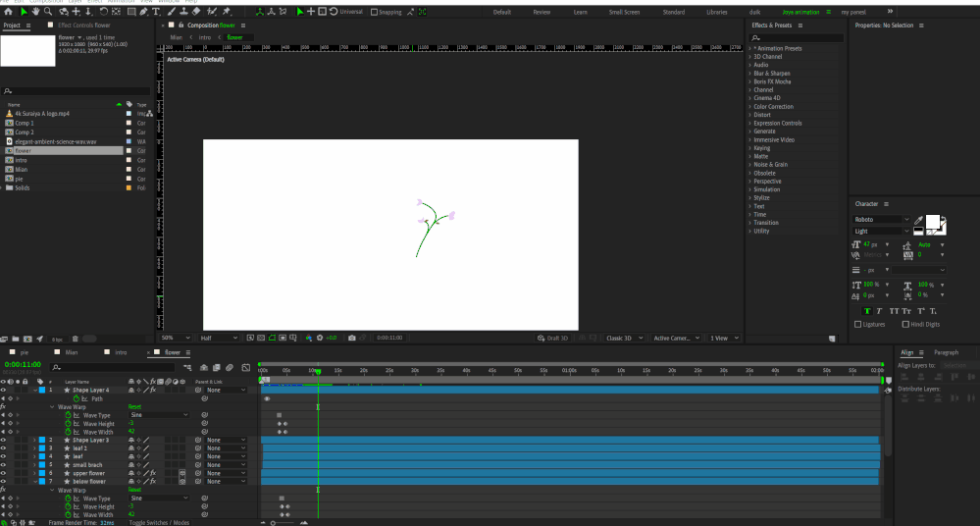Image resolution: width=980 pixels, height=526 pixels.
Task: Click the Mian breadcrumb in composition viewer
Action: (x=177, y=37)
